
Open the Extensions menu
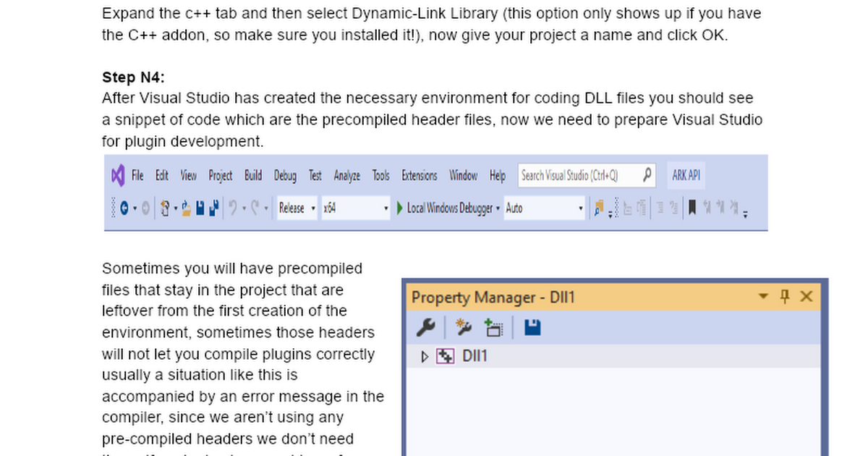[x=420, y=176]
